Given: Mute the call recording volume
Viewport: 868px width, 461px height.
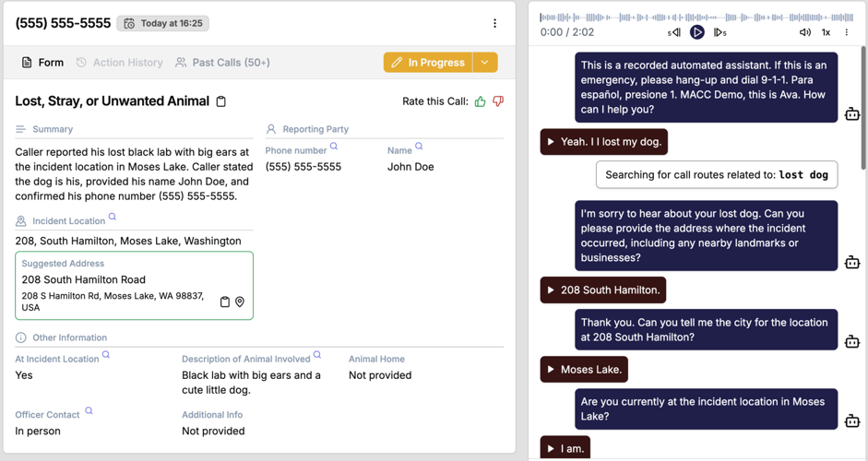Looking at the screenshot, I should [x=804, y=32].
